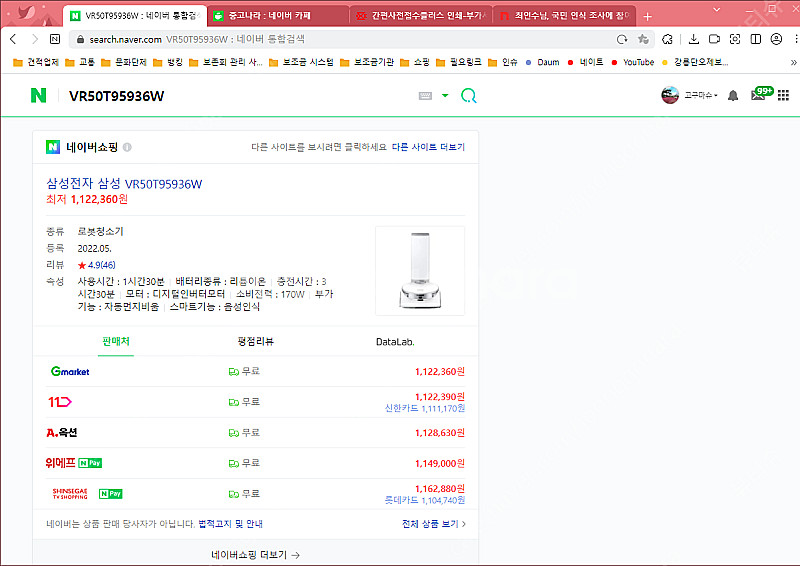This screenshot has height=566, width=800.
Task: Click the N Pay badge beside Shinsegae
Action: [110, 494]
